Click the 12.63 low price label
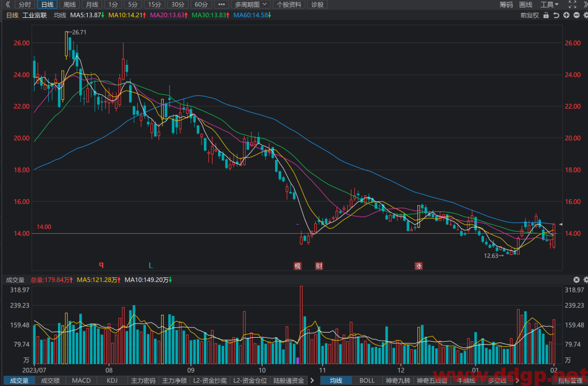This screenshot has width=588, height=386. tap(491, 256)
